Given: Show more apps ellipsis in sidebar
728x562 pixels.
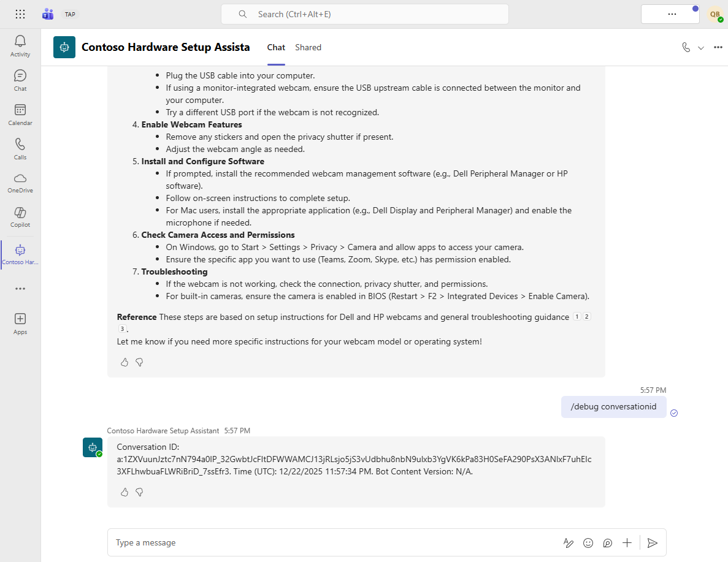Looking at the screenshot, I should tap(20, 289).
